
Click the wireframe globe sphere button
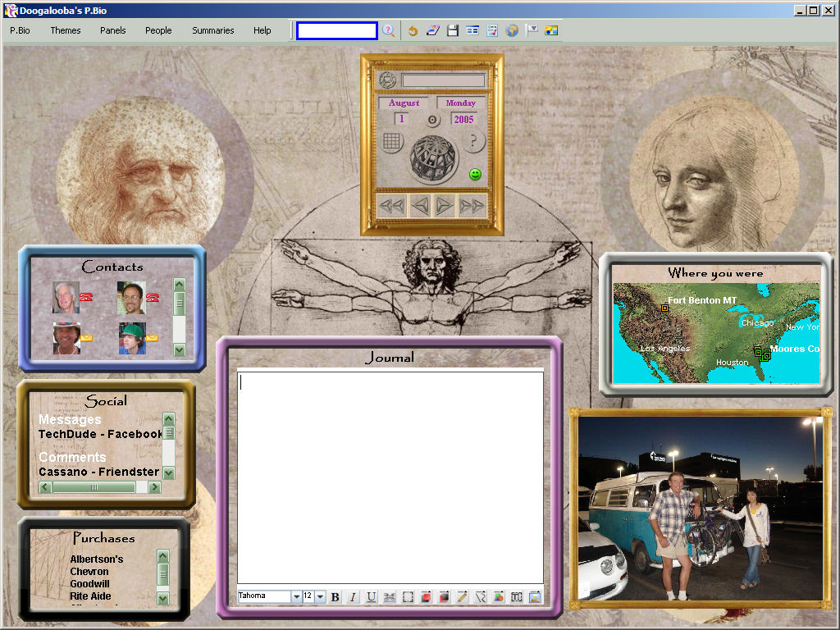tap(433, 157)
